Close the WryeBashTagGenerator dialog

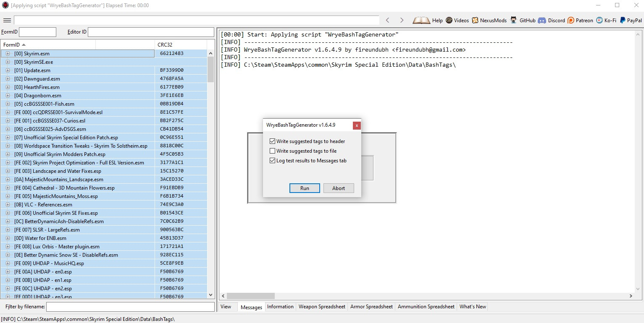tap(356, 125)
